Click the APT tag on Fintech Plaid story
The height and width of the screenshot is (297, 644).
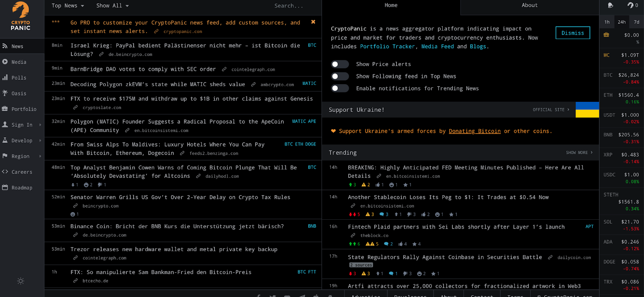click(x=589, y=227)
